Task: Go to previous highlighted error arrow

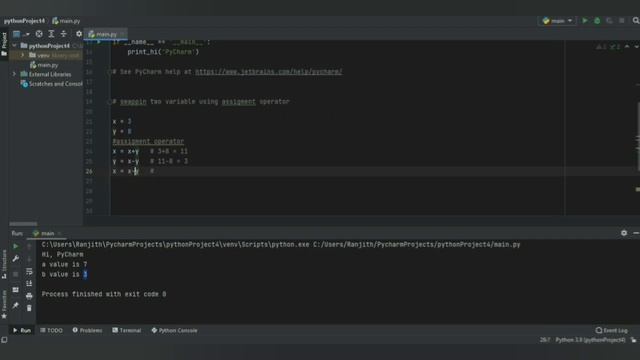Action: [x=627, y=47]
